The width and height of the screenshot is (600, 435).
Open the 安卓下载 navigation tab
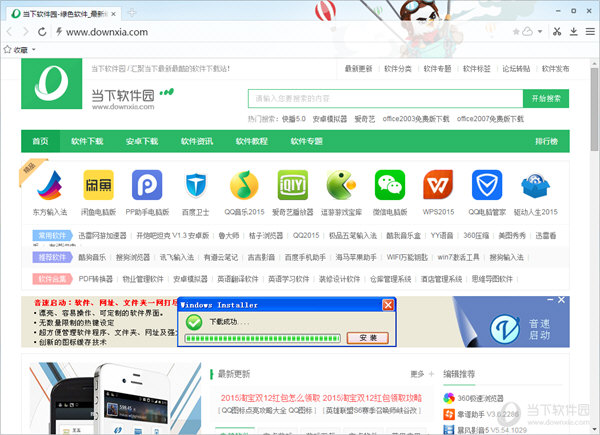click(x=142, y=141)
